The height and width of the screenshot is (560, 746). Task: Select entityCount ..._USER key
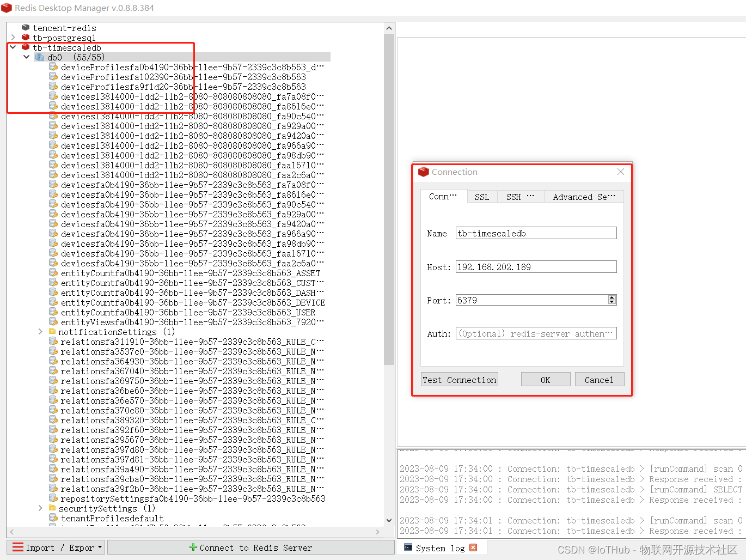(x=188, y=312)
